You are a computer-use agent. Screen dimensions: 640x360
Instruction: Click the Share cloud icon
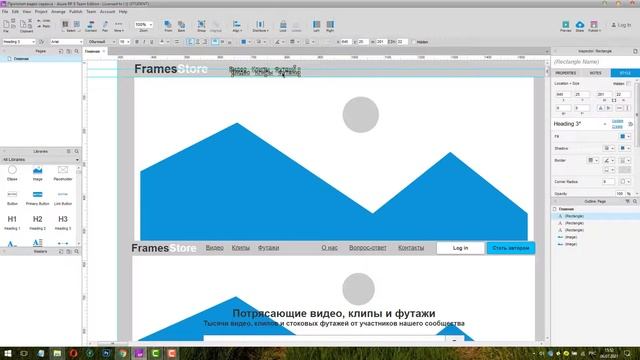580,25
